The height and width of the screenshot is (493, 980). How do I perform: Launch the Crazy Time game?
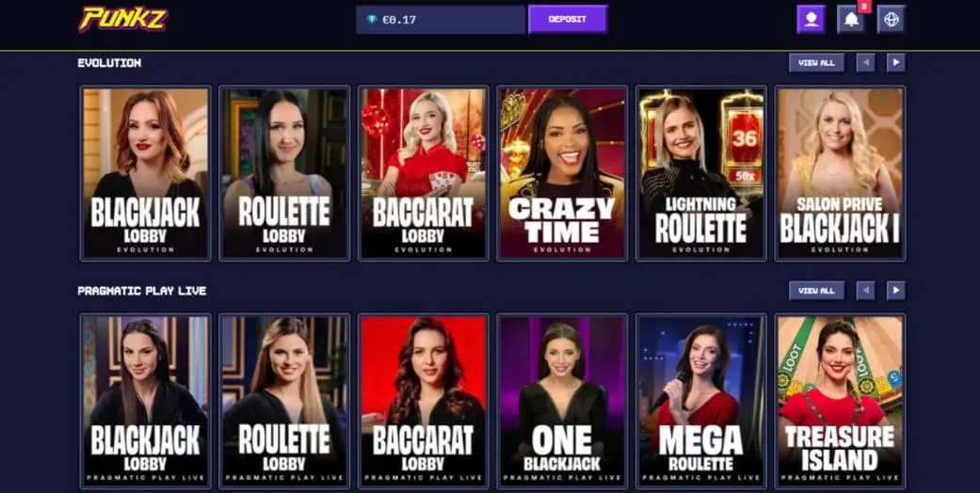pos(562,173)
